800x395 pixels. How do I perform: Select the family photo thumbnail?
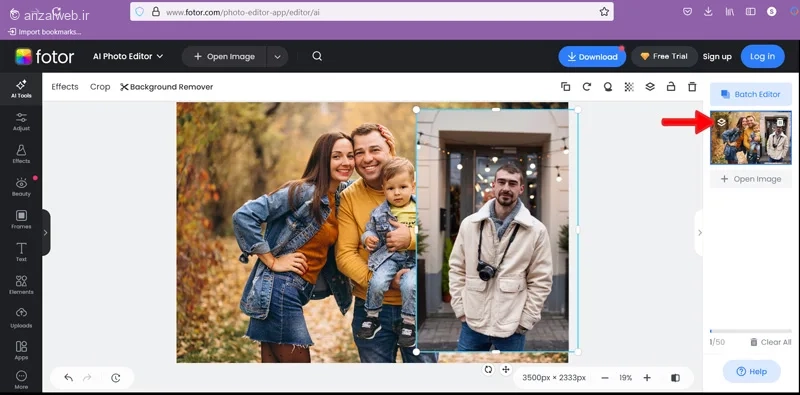coord(751,138)
